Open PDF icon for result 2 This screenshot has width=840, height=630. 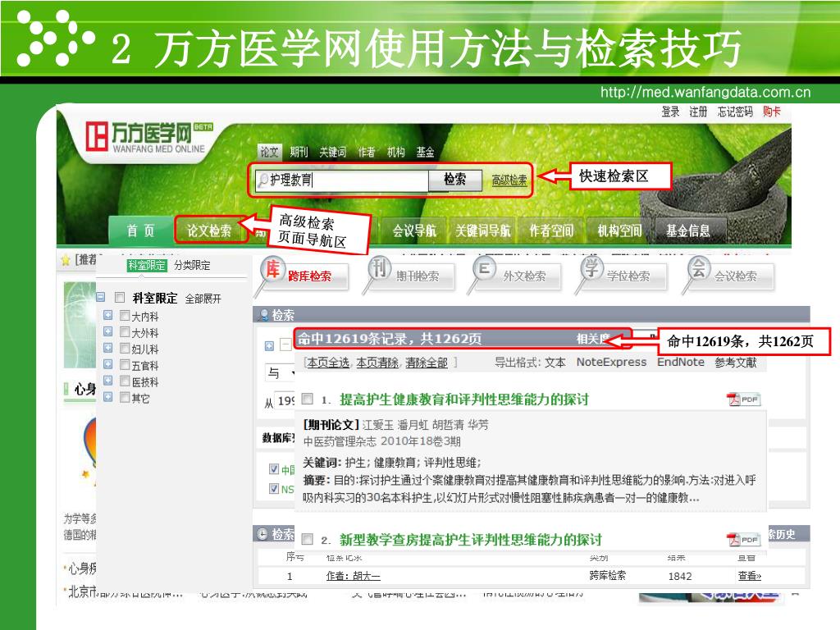click(743, 539)
